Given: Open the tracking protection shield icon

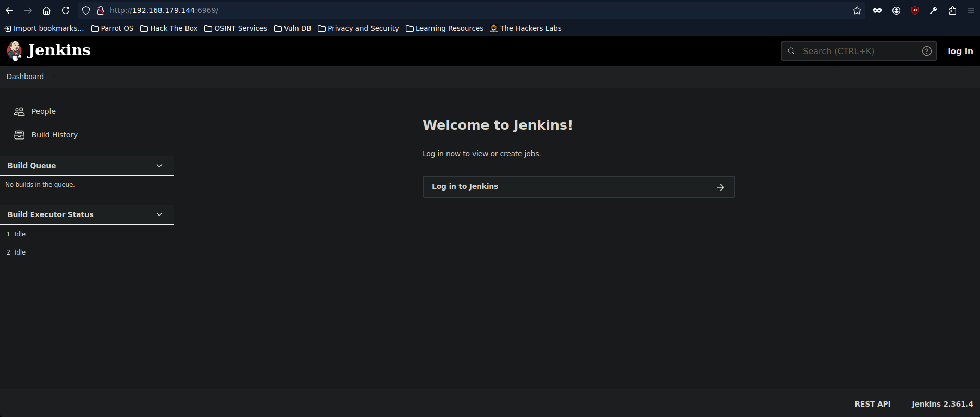Looking at the screenshot, I should click(86, 10).
